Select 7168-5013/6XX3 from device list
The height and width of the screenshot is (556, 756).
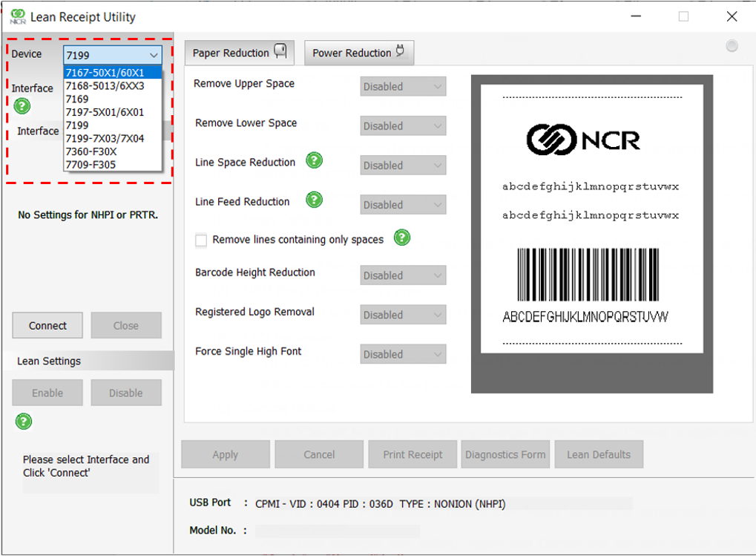tap(113, 86)
